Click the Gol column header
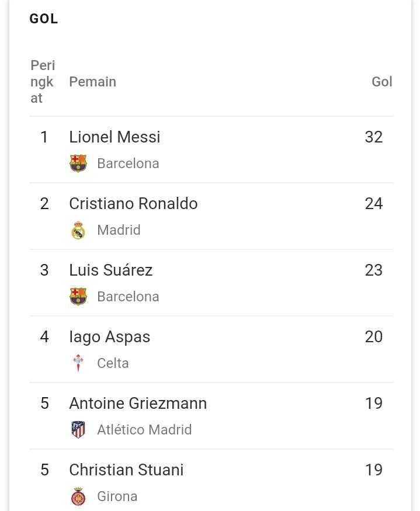The image size is (420, 511). [x=382, y=82]
